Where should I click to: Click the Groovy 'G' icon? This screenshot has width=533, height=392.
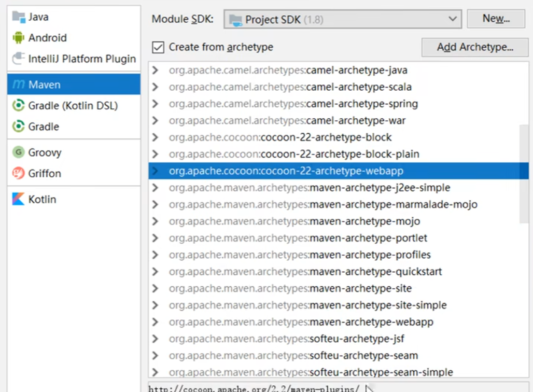(19, 152)
